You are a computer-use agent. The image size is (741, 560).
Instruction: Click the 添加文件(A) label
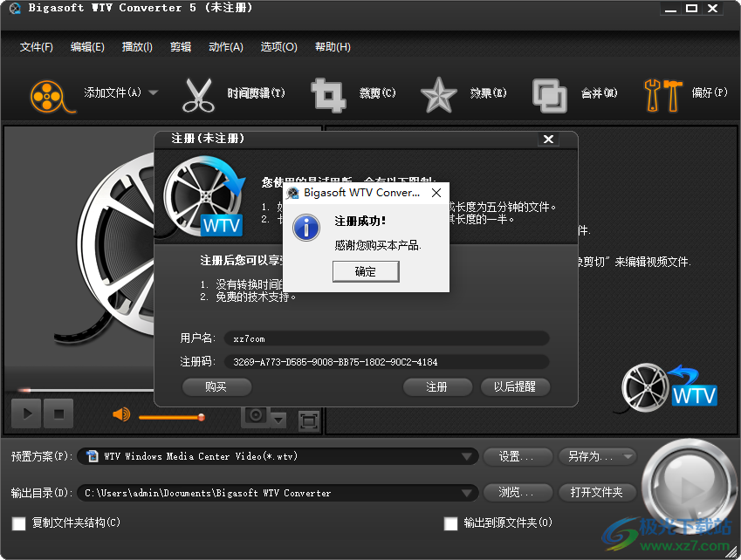113,92
